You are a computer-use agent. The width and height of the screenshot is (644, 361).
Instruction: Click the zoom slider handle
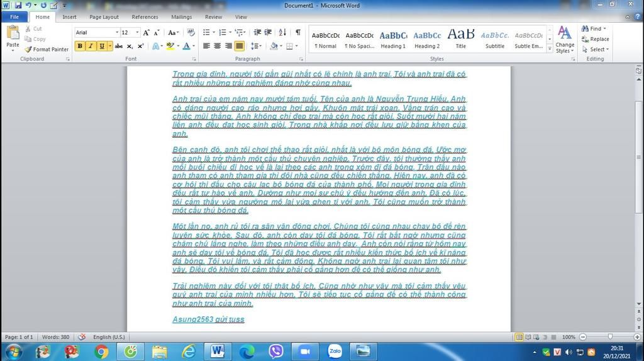click(x=610, y=337)
